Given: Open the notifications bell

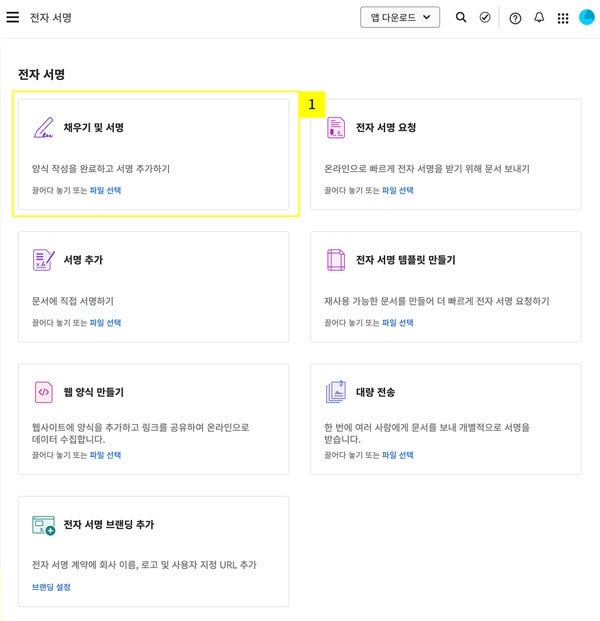Looking at the screenshot, I should coord(539,17).
